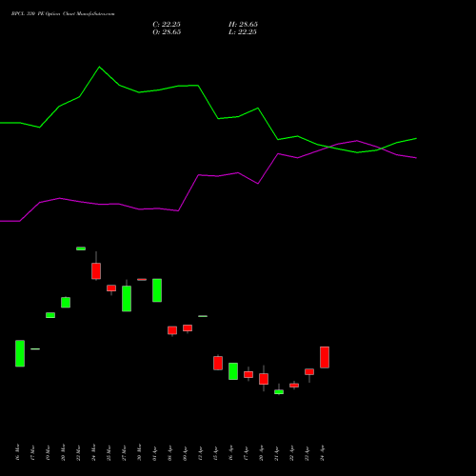Click the red candle above 20 Apr
Viewport: 476px width, 476px height.
[264, 379]
